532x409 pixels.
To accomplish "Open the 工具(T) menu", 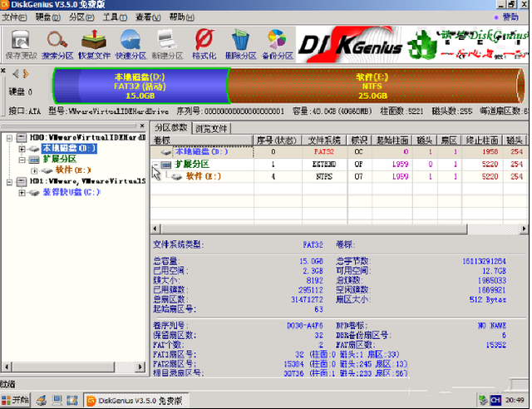I will pos(116,17).
